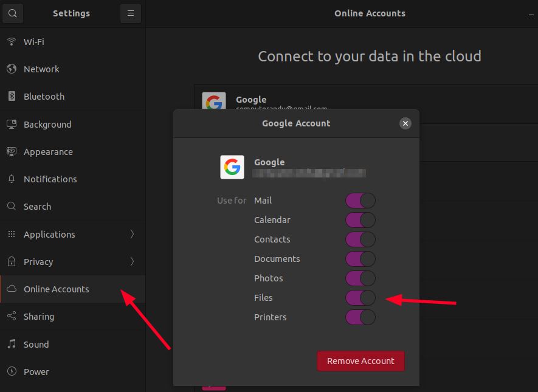Open Sharing settings
The width and height of the screenshot is (538, 392).
point(72,316)
